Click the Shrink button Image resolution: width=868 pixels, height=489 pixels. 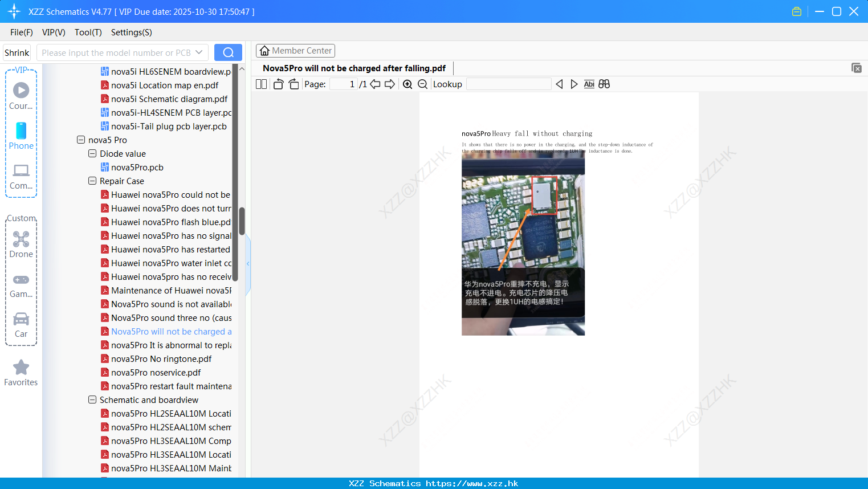17,52
